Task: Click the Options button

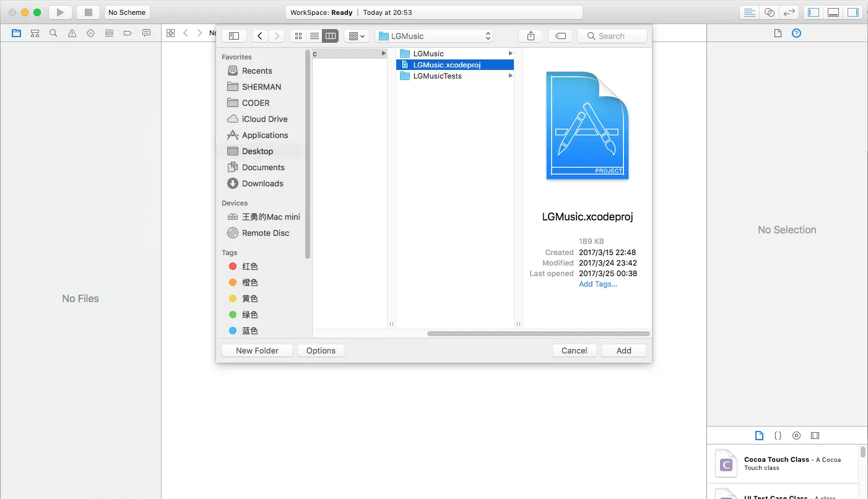Action: point(321,350)
